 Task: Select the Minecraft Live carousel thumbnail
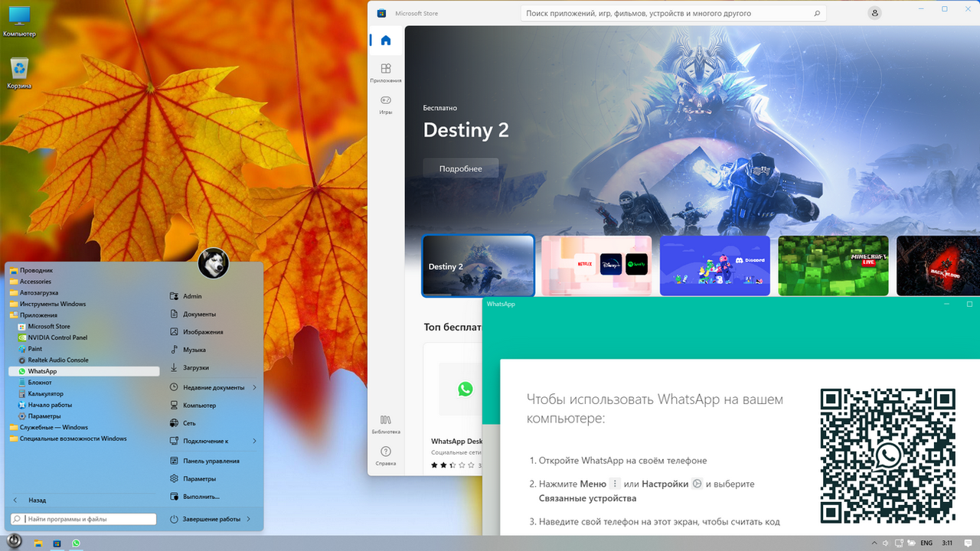click(x=833, y=266)
